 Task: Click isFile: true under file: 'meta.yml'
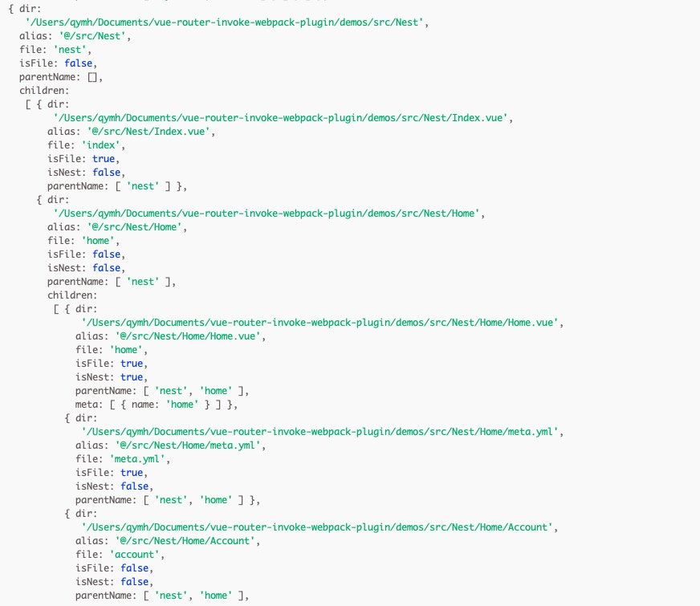click(111, 473)
